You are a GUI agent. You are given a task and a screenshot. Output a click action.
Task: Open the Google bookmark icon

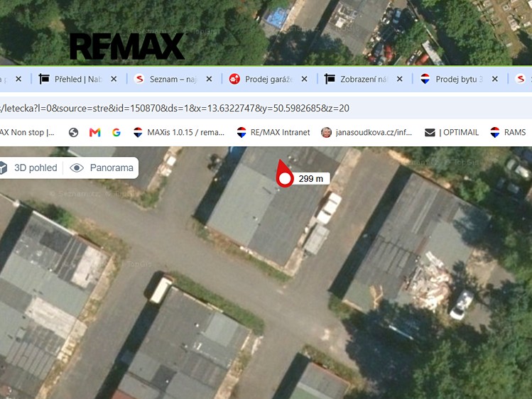pyautogui.click(x=116, y=132)
